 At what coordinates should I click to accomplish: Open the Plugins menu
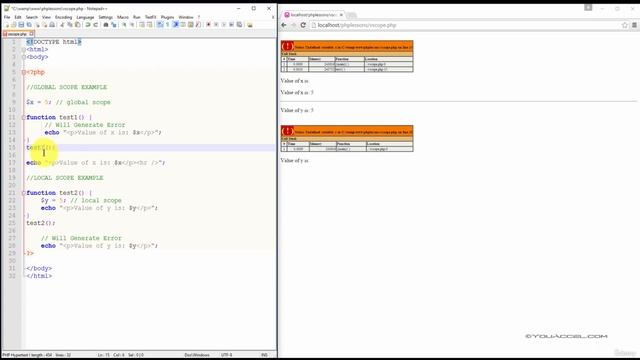coord(167,17)
